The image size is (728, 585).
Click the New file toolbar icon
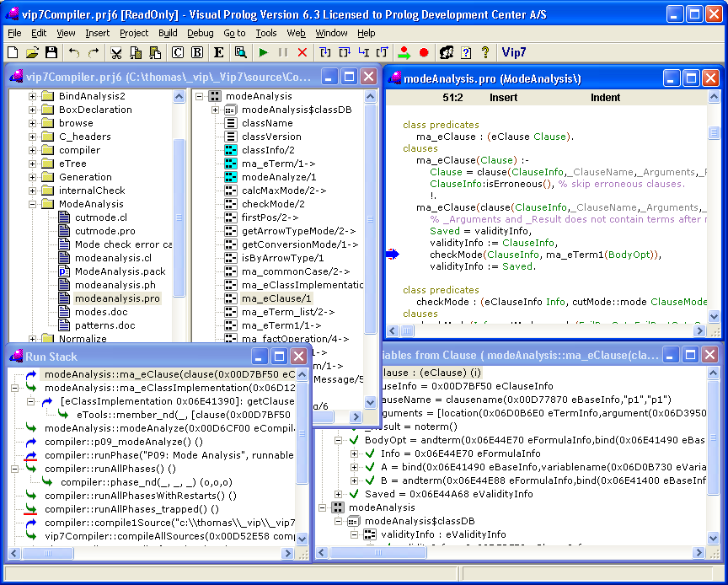tap(13, 52)
